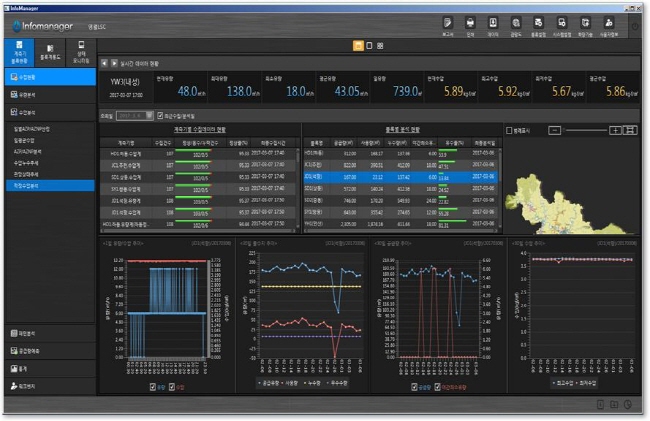Click the first status bar icon at bottom right
The height and width of the screenshot is (421, 650).
click(600, 404)
